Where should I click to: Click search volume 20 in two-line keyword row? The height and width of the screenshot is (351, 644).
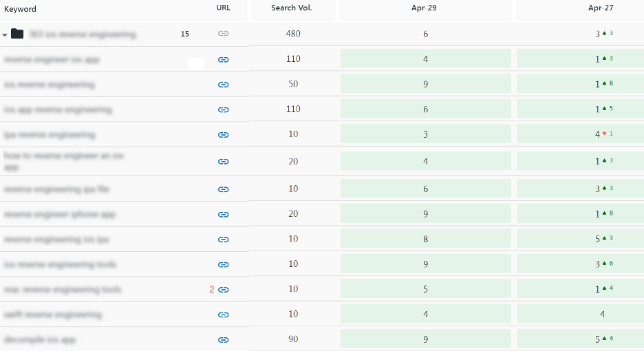tap(293, 162)
